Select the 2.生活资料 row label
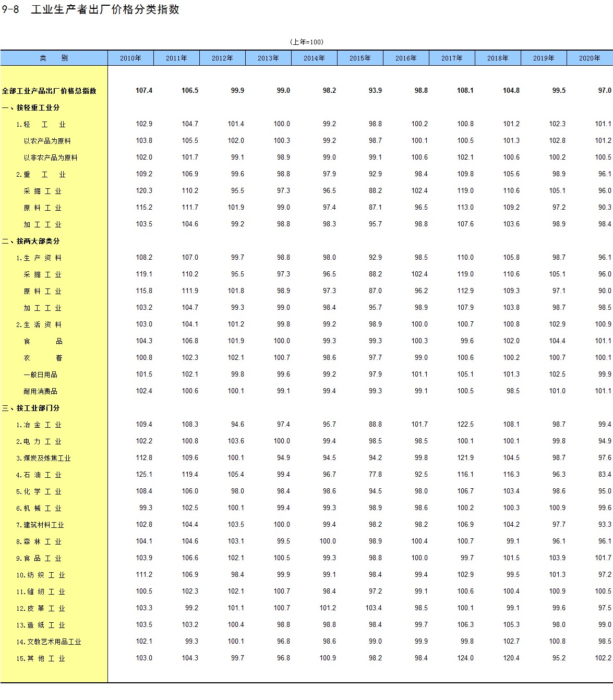 pos(39,324)
